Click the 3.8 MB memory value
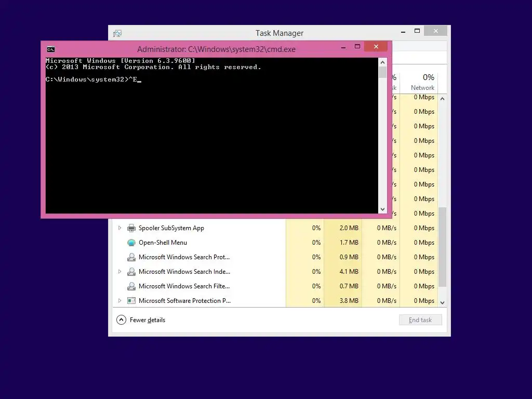This screenshot has width=532, height=399. [349, 301]
